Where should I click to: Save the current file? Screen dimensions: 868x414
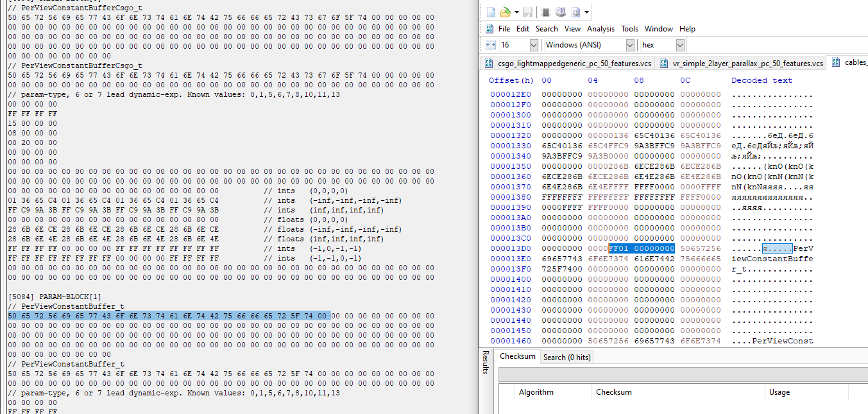point(527,11)
